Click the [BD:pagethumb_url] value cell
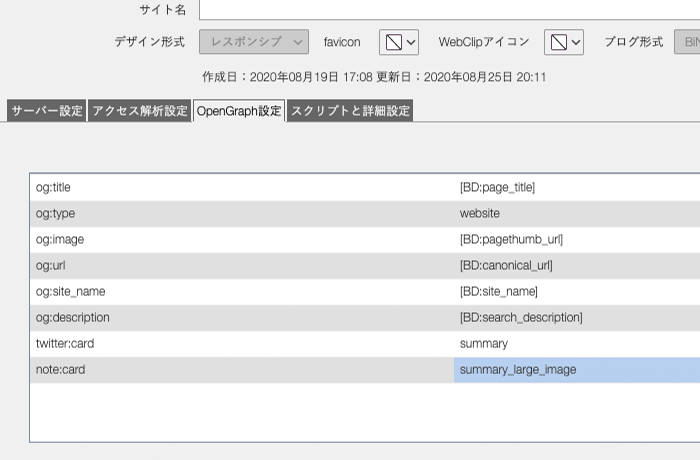Screen dimensions: 700x460 coord(577,239)
